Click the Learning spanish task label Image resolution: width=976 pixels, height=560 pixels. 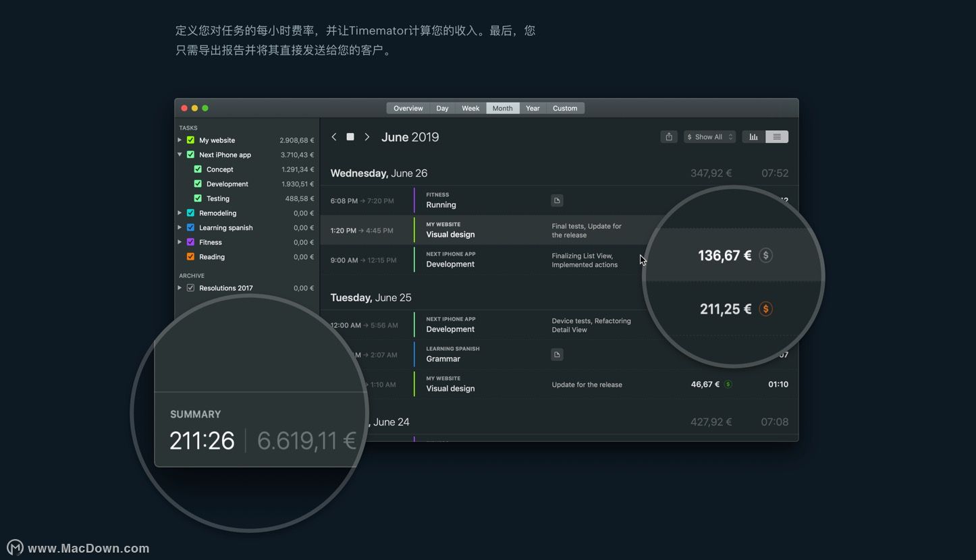(226, 227)
